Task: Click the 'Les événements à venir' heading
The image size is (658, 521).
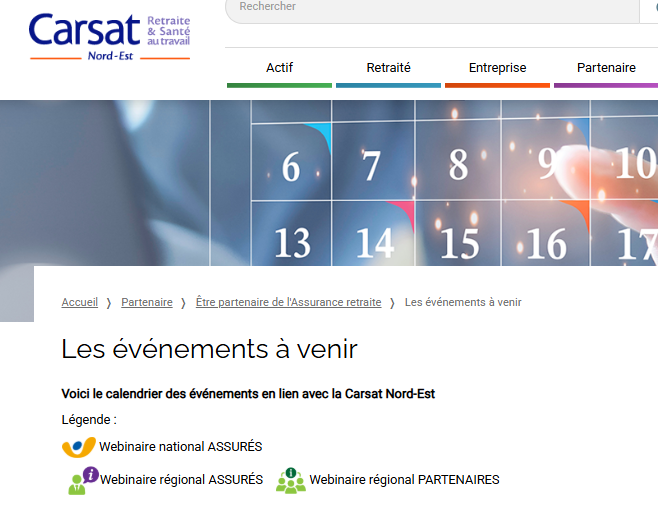Action: pyautogui.click(x=209, y=349)
